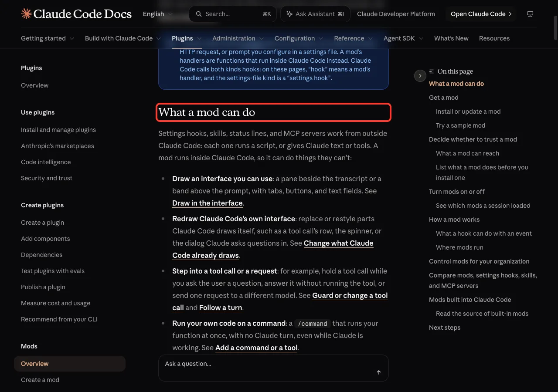Click the sparkle icon beside Ask Assistant
The width and height of the screenshot is (558, 392).
pos(289,14)
